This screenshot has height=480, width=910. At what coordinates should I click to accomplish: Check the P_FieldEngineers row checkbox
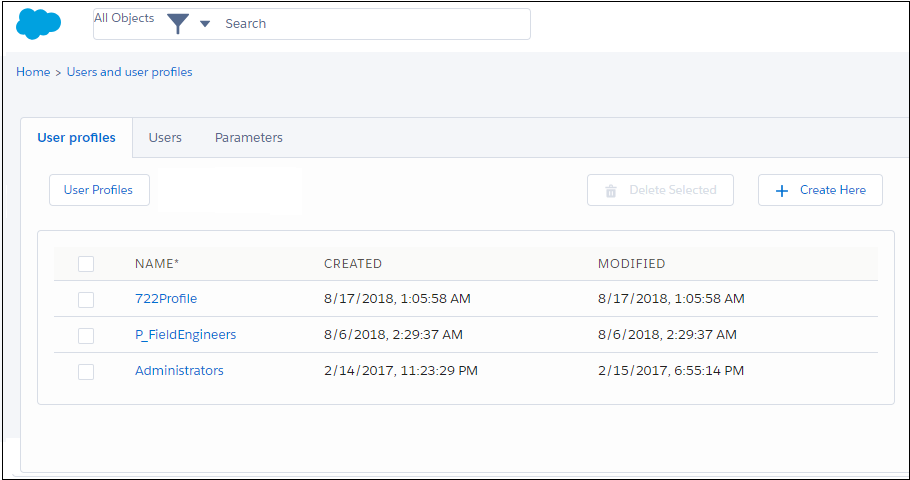point(86,336)
